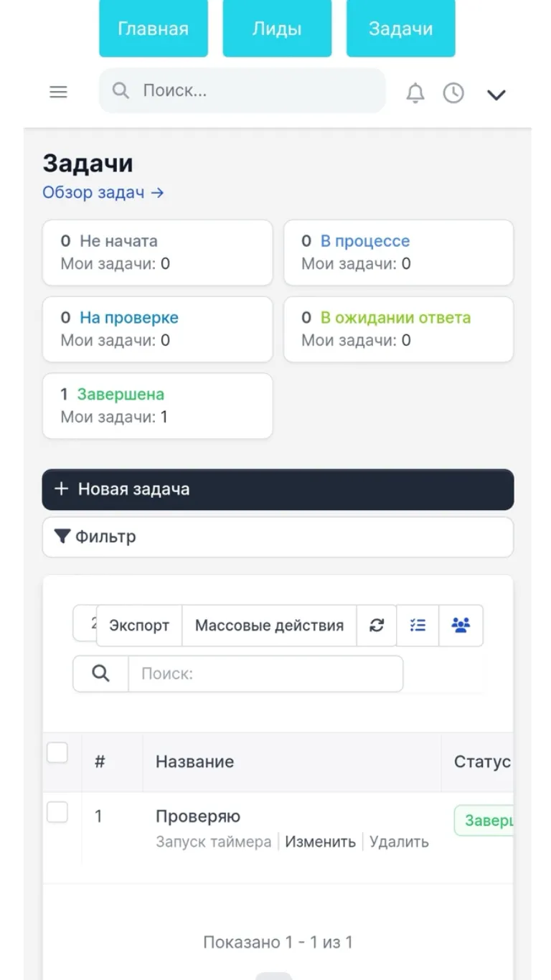Open the hamburger sidebar menu
The height and width of the screenshot is (980, 551).
coord(58,92)
